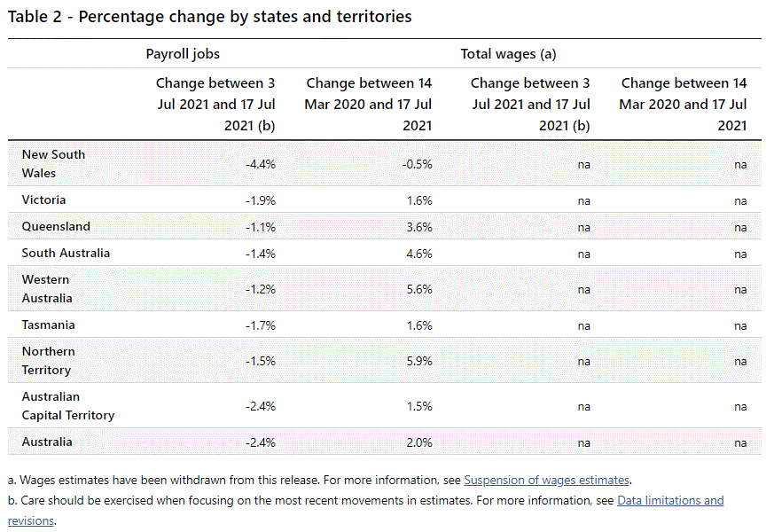Click the New South Wales row label
The image size is (774, 532).
53,163
